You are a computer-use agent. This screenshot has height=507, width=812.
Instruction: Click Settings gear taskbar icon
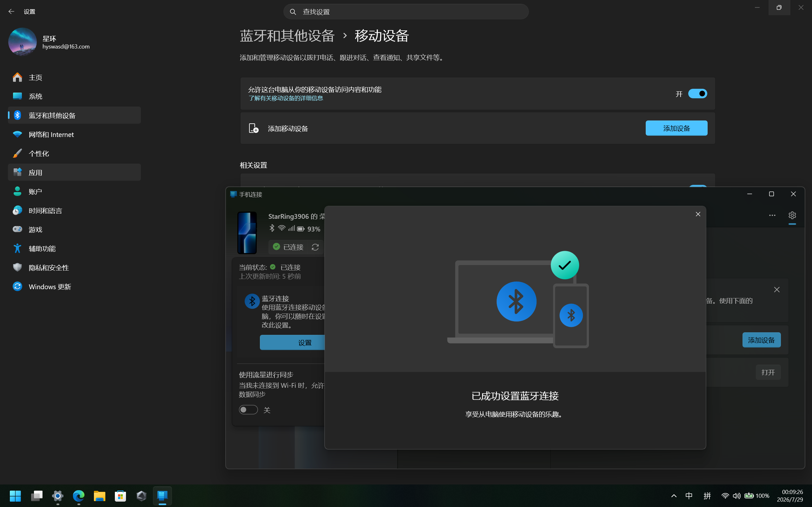click(x=58, y=496)
